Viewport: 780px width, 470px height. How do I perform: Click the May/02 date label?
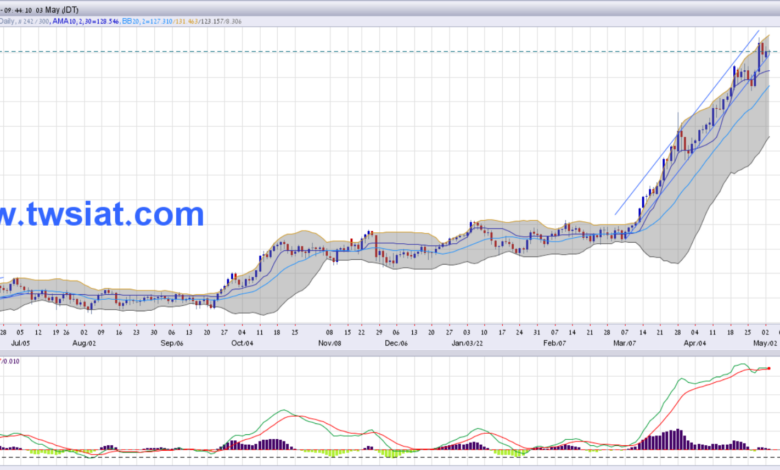[765, 343]
